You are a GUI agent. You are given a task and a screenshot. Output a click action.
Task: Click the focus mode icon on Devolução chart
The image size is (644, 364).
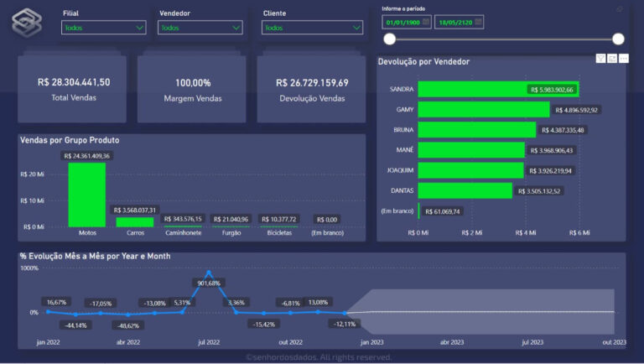[612, 59]
